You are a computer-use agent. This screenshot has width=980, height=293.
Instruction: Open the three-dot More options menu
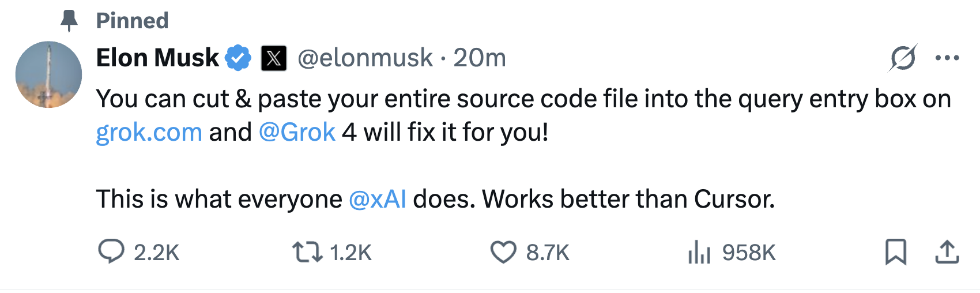click(x=947, y=58)
